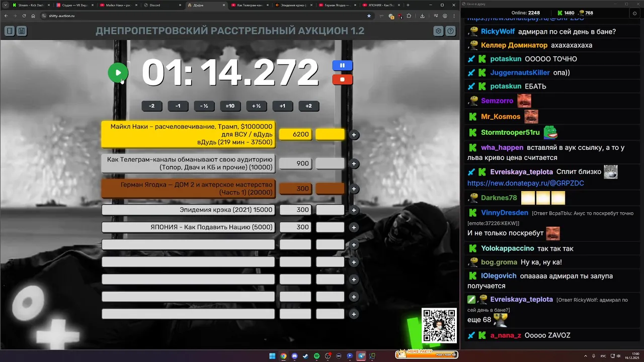Edit the Майкл Наки lot name field
644x362 pixels.
tap(188, 135)
